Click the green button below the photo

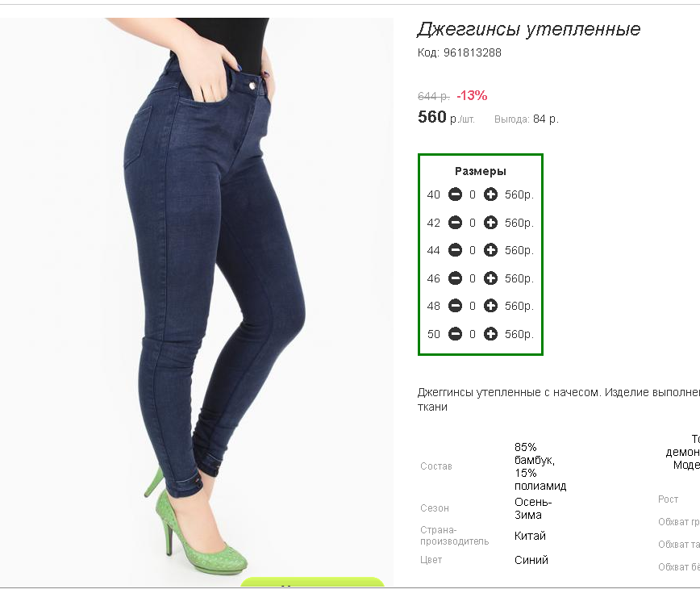pos(313,582)
